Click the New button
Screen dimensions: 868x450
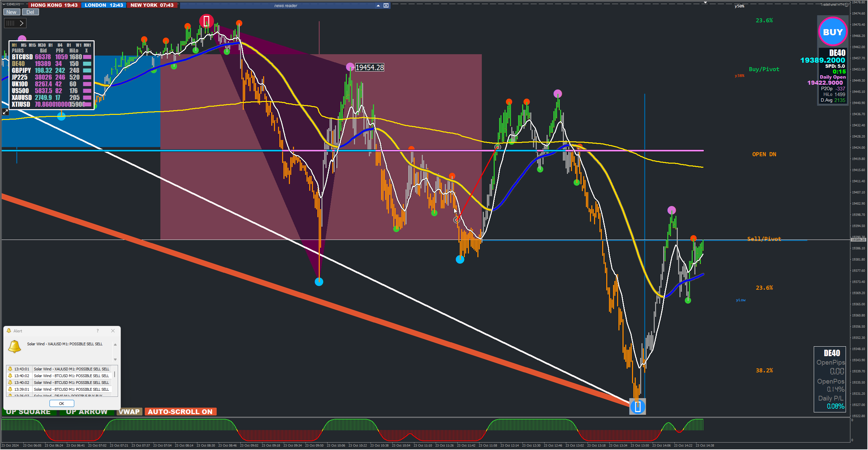(11, 12)
